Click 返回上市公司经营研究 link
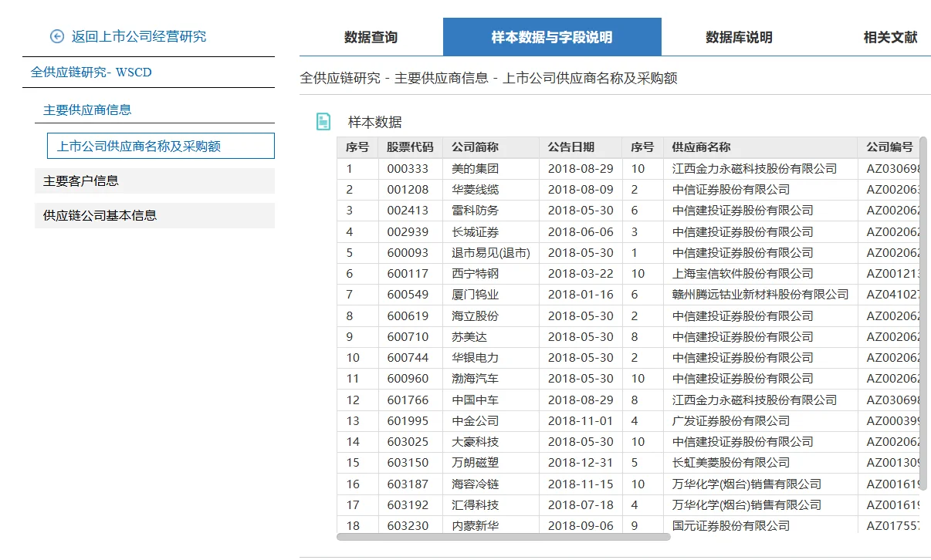 pos(136,35)
